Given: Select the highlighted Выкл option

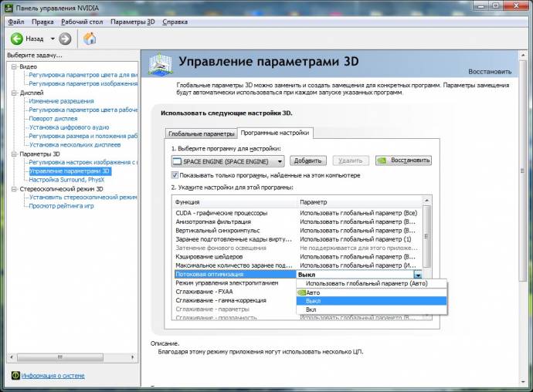Looking at the screenshot, I should [x=372, y=301].
